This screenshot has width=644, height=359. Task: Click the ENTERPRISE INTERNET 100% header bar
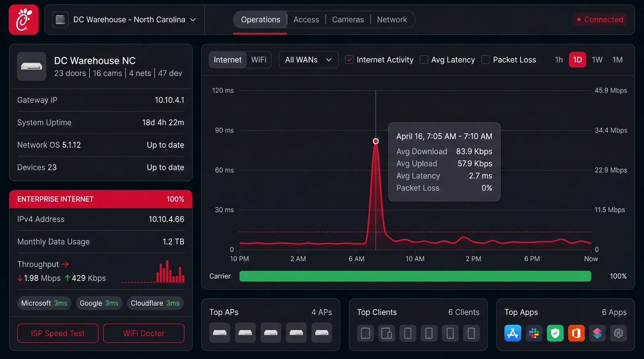coord(101,199)
